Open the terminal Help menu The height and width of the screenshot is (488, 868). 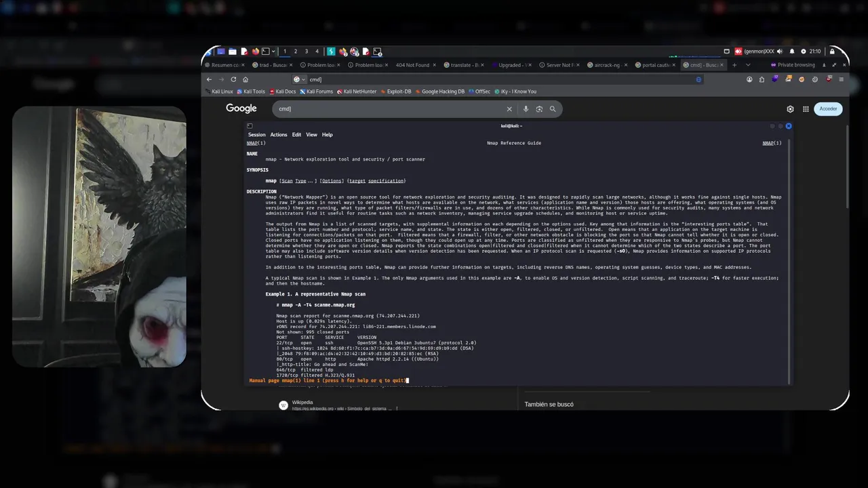tap(328, 134)
